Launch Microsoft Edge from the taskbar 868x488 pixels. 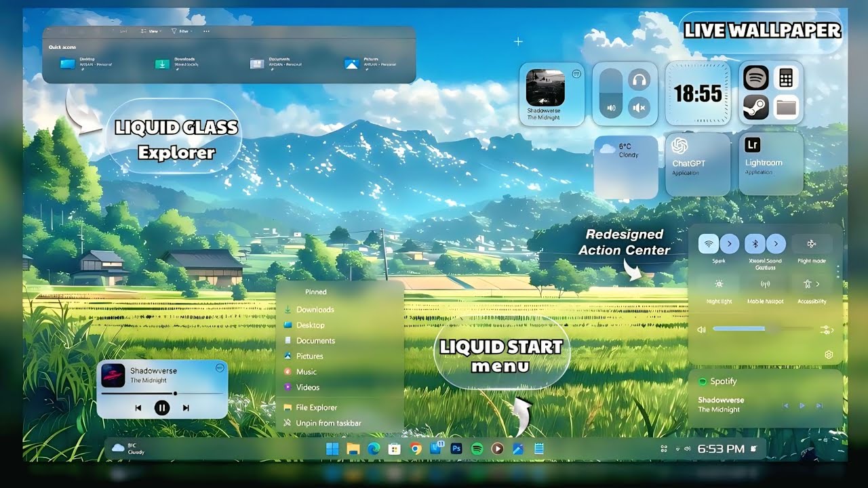point(373,449)
